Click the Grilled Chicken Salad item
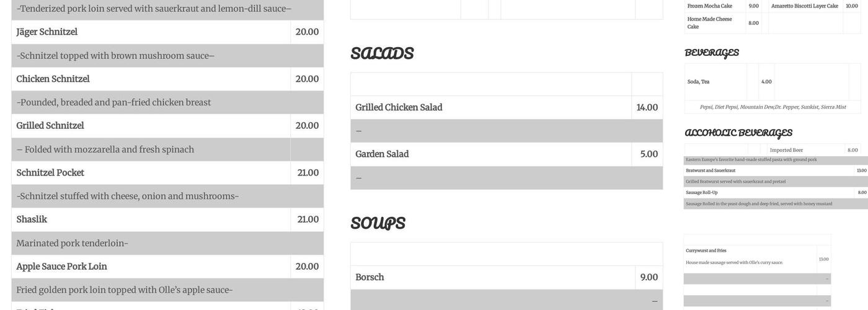 tap(399, 107)
